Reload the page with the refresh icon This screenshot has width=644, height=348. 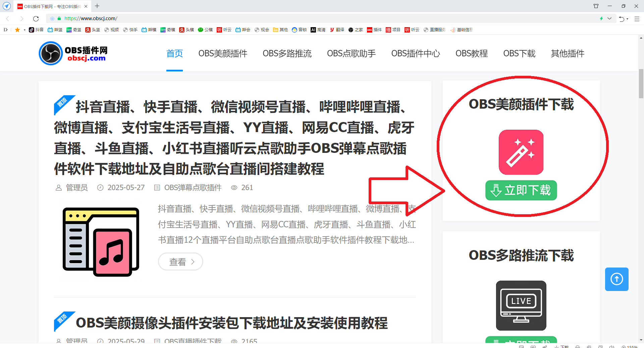tap(36, 18)
